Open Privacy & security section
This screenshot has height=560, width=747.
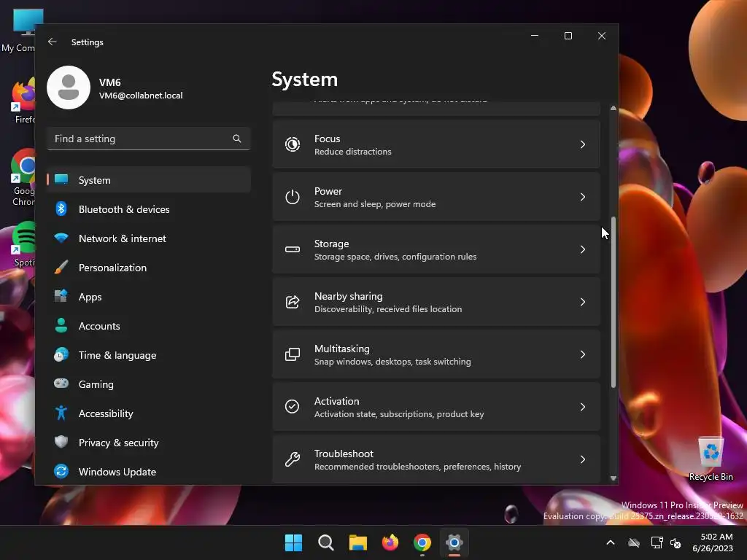(149, 443)
